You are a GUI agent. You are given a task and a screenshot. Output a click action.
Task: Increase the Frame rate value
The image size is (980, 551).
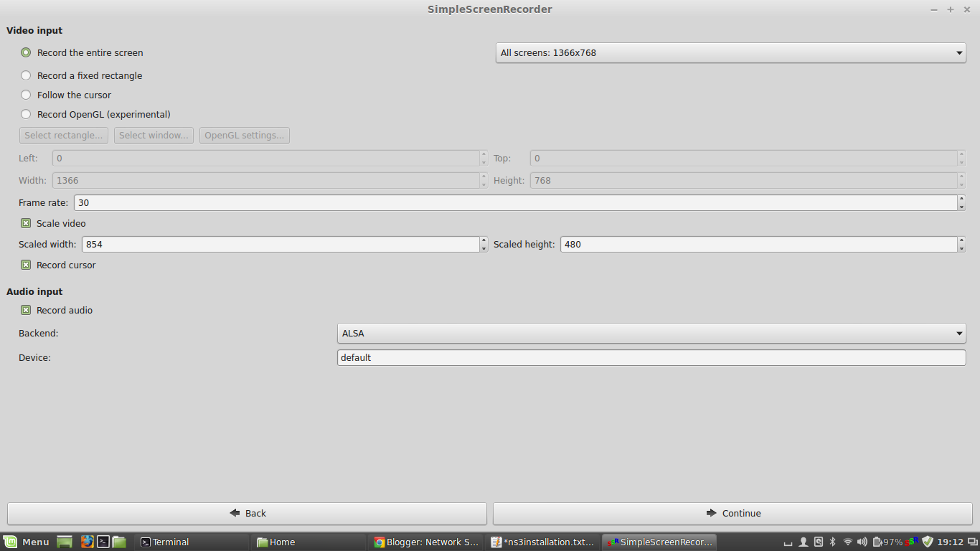[961, 199]
